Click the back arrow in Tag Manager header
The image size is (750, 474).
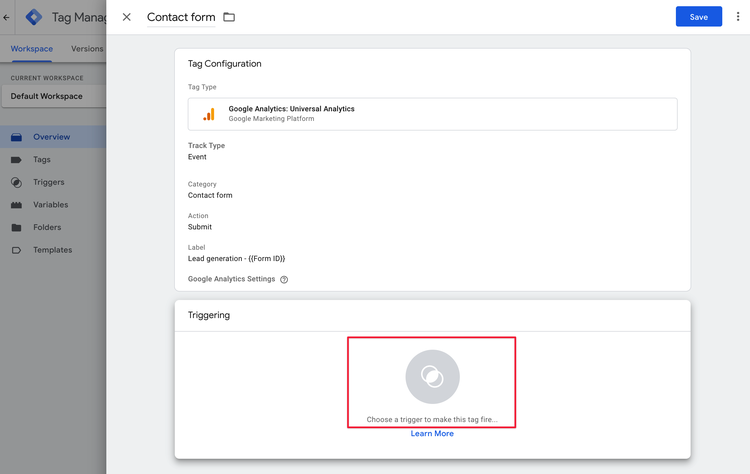point(6,18)
